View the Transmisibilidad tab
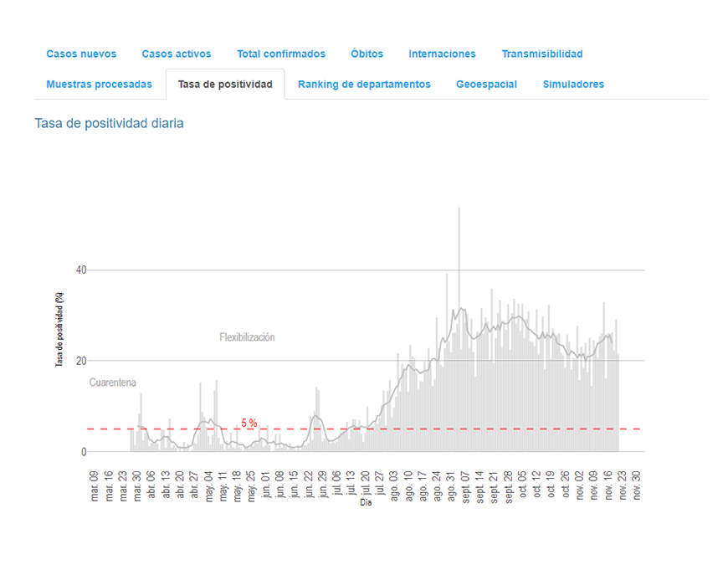Image resolution: width=728 pixels, height=565 pixels. pyautogui.click(x=542, y=54)
